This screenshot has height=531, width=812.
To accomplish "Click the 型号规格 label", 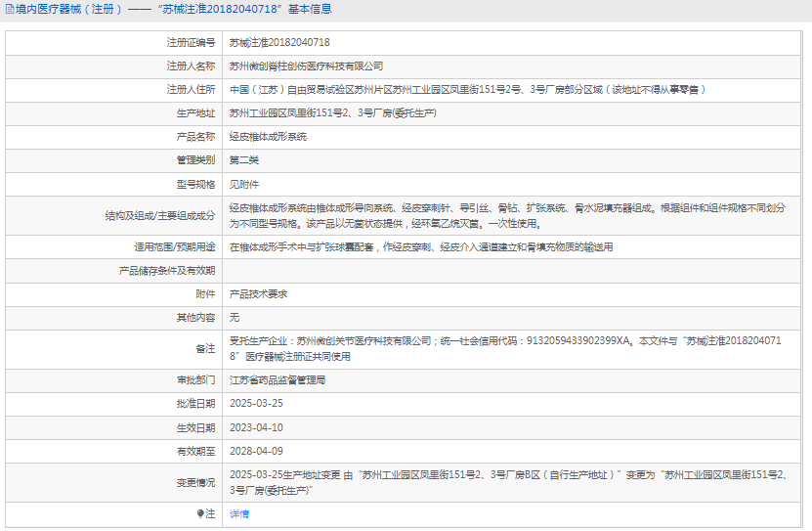I will click(x=195, y=185).
